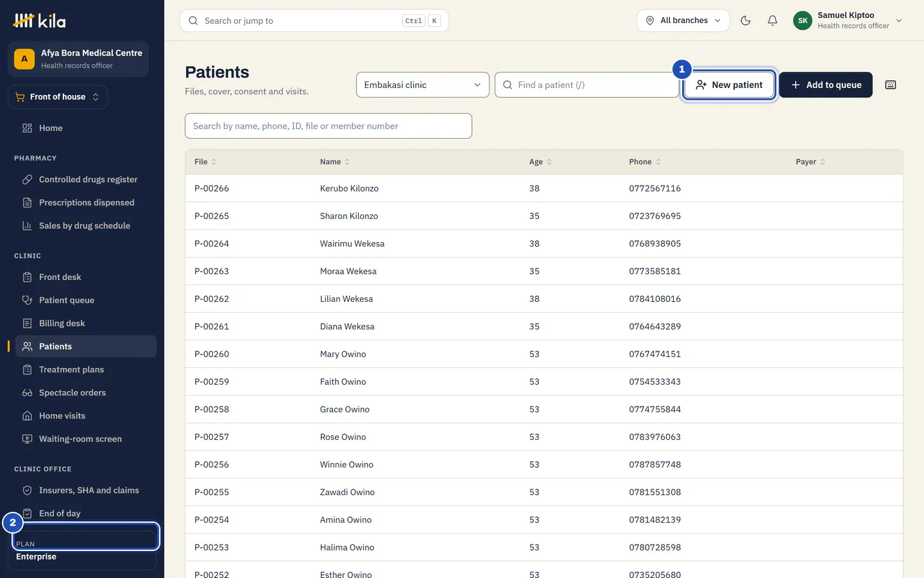Open Waiting-room screen
924x578 pixels.
pos(86,439)
